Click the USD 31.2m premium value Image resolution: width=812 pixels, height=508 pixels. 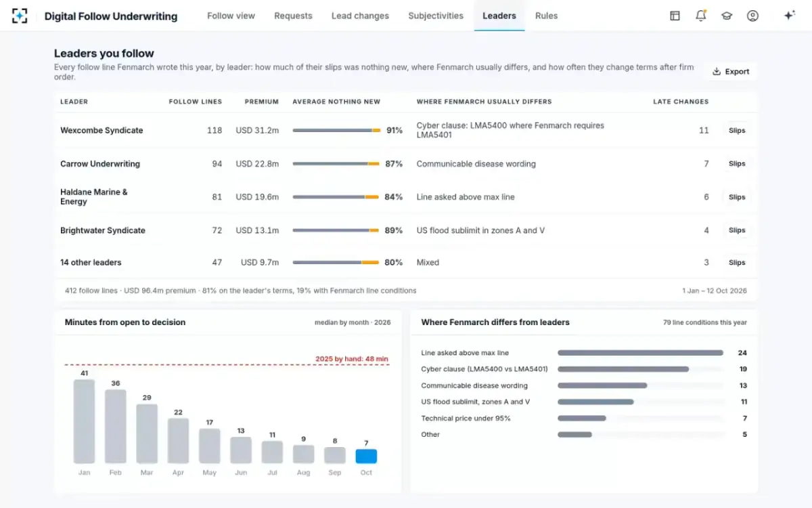257,130
